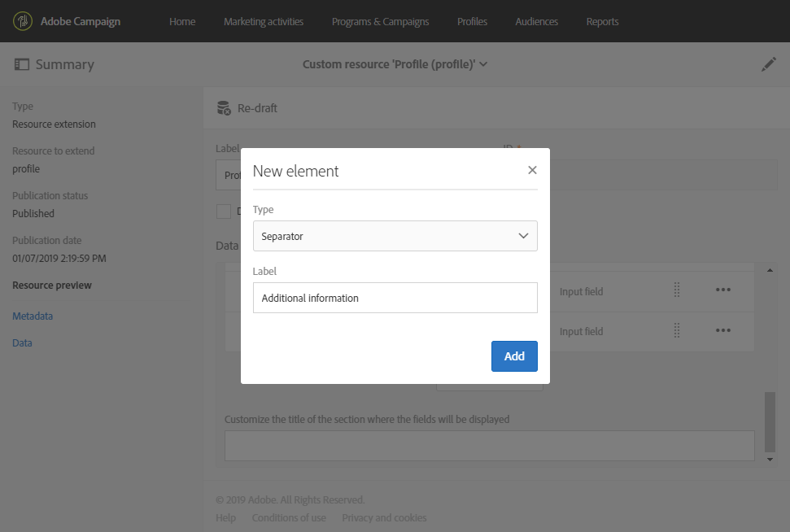Click the Label field containing Additional information
This screenshot has height=532, width=790.
[395, 298]
